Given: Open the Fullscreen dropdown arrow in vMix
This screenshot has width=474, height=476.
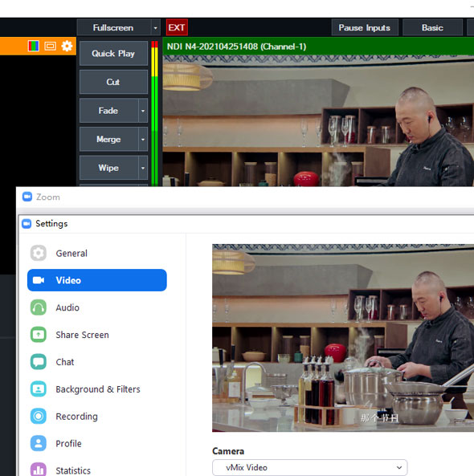Looking at the screenshot, I should click(x=156, y=28).
